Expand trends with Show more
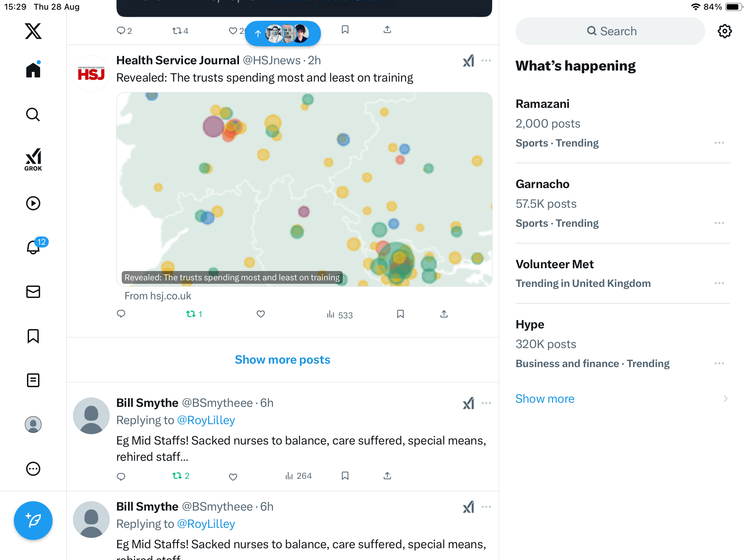Image resolution: width=747 pixels, height=560 pixels. (x=545, y=399)
